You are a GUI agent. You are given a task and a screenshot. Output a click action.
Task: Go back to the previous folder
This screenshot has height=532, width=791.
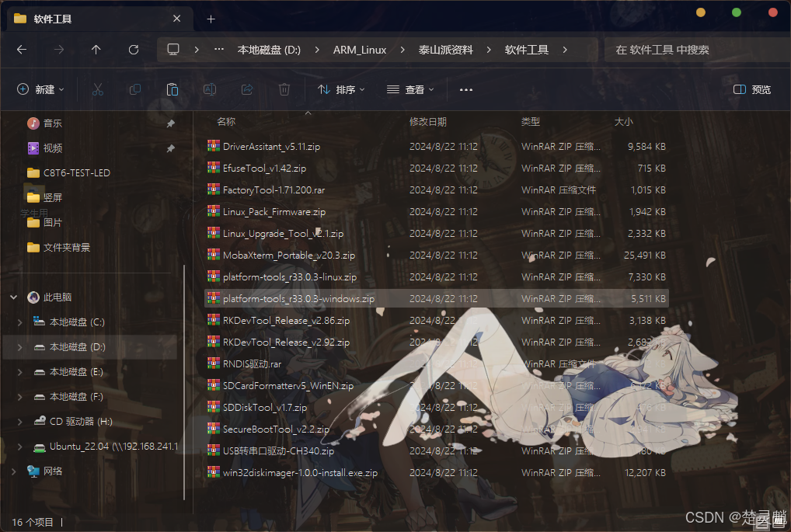22,50
